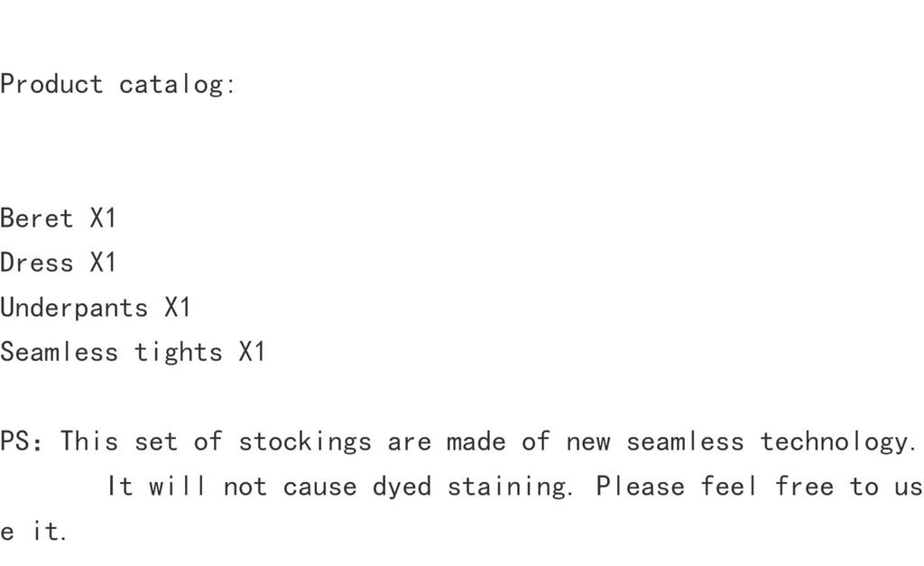Click the "X1" quantity after Dress
The height and width of the screenshot is (566, 924).
pyautogui.click(x=103, y=263)
